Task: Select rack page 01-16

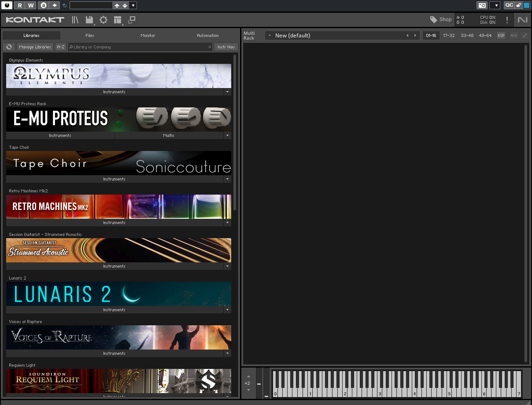Action: click(431, 36)
